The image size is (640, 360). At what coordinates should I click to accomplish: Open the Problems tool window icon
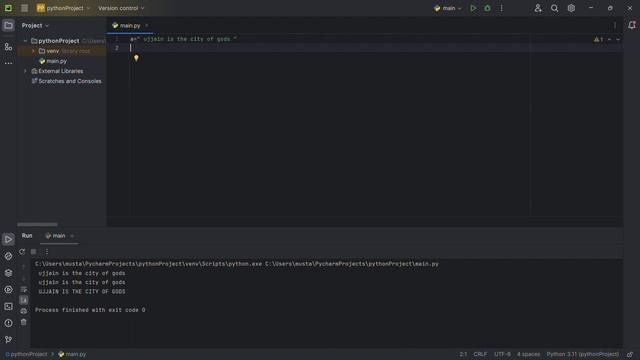[8, 323]
